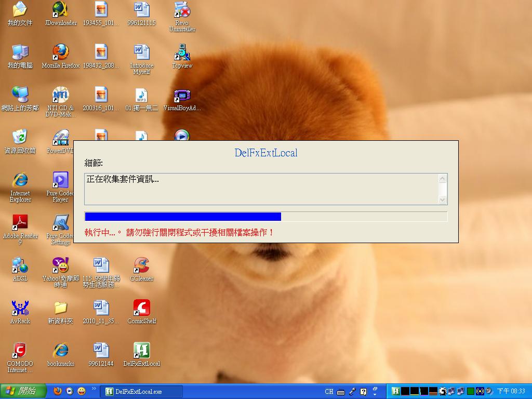532x399 pixels.
Task: Select the 新資料夾 folder icon
Action: pyautogui.click(x=61, y=312)
